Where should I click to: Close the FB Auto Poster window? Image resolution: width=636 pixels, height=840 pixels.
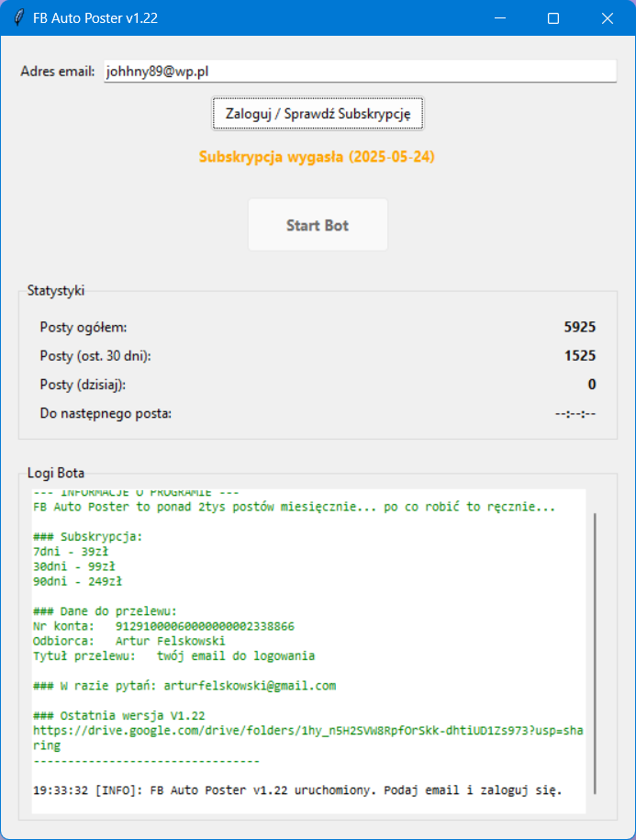click(x=608, y=18)
